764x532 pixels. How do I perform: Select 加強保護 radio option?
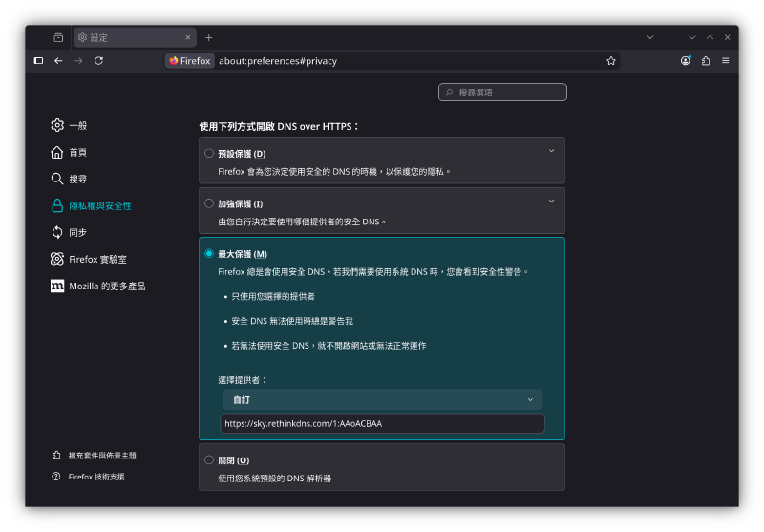(209, 203)
